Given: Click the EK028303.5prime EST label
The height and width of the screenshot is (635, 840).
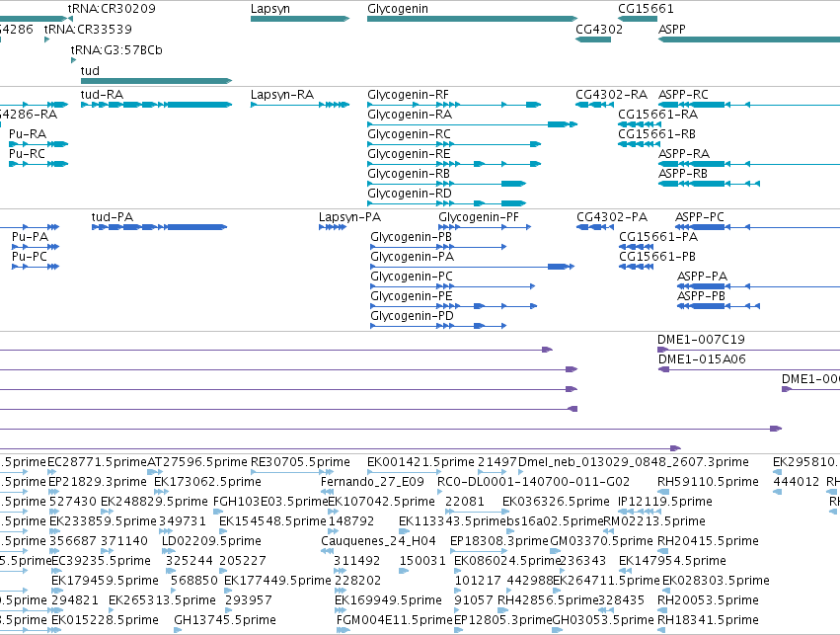Looking at the screenshot, I should click(x=716, y=581).
